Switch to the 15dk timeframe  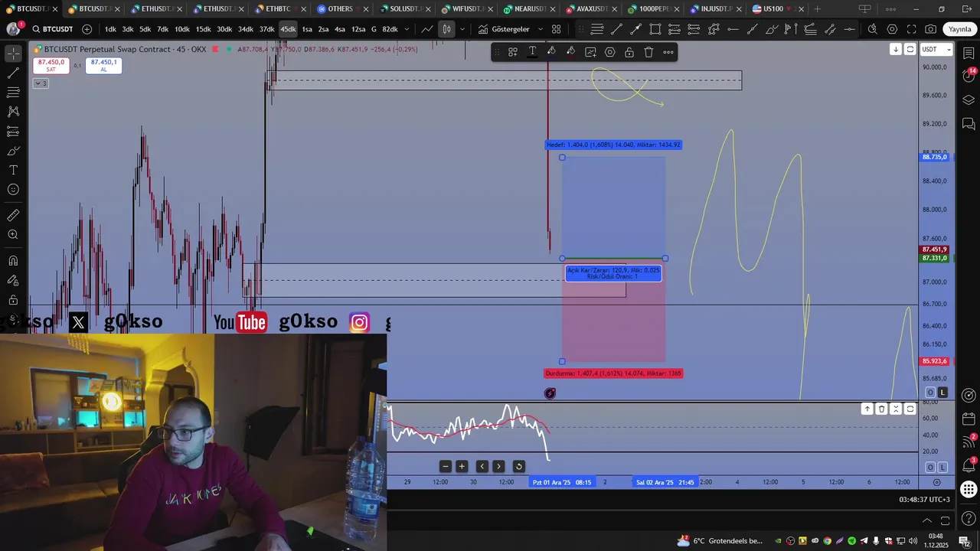pos(203,29)
